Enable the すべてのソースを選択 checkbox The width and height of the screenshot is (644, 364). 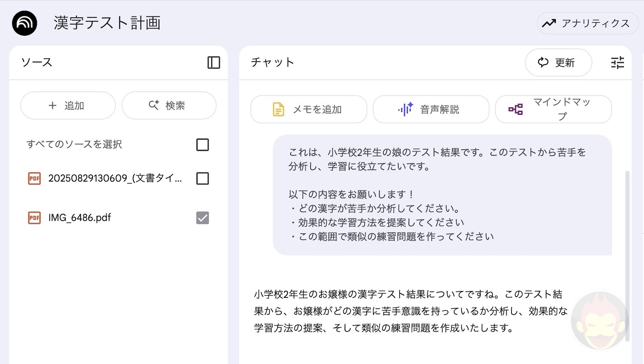tap(202, 145)
